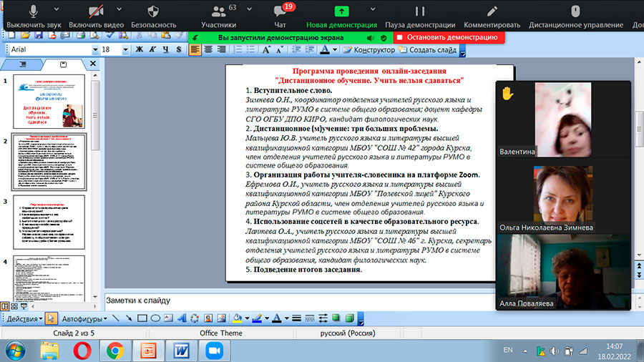
Task: Decrease font size with small A
Action: 280,49
